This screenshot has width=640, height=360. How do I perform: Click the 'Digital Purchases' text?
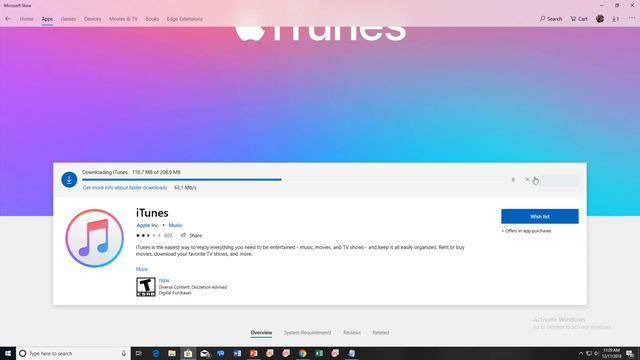click(175, 293)
